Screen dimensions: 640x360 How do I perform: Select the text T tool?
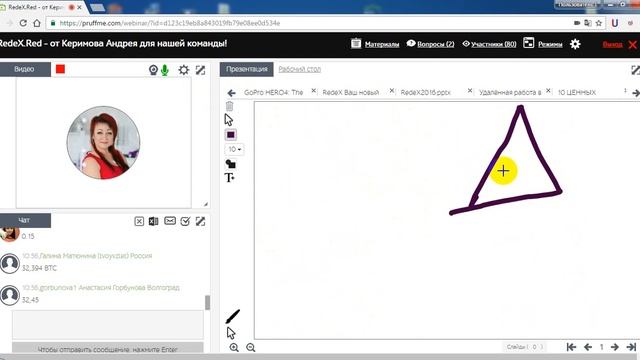[x=229, y=178]
